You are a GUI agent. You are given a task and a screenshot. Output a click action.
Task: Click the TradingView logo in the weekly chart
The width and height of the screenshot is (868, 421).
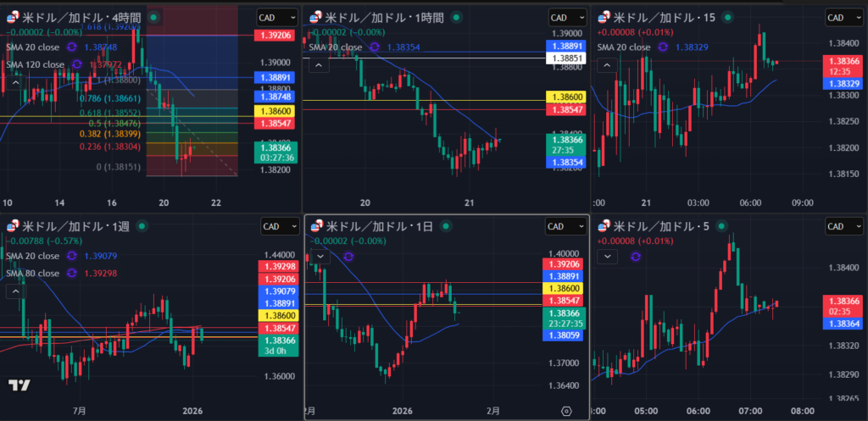point(19,385)
